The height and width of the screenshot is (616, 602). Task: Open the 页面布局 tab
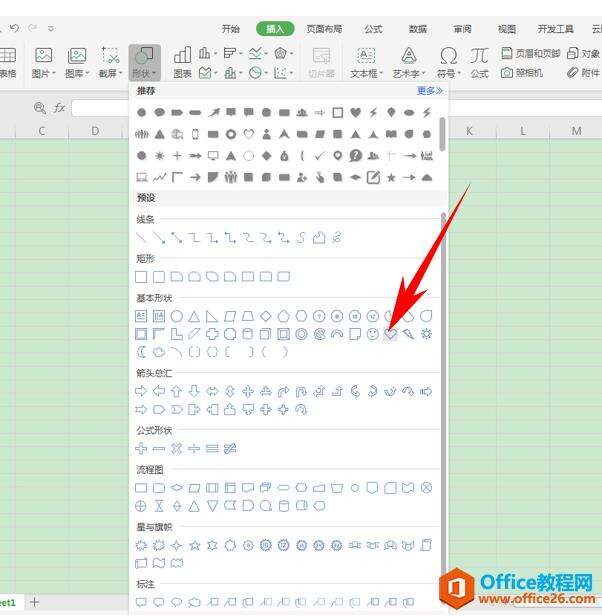point(324,29)
